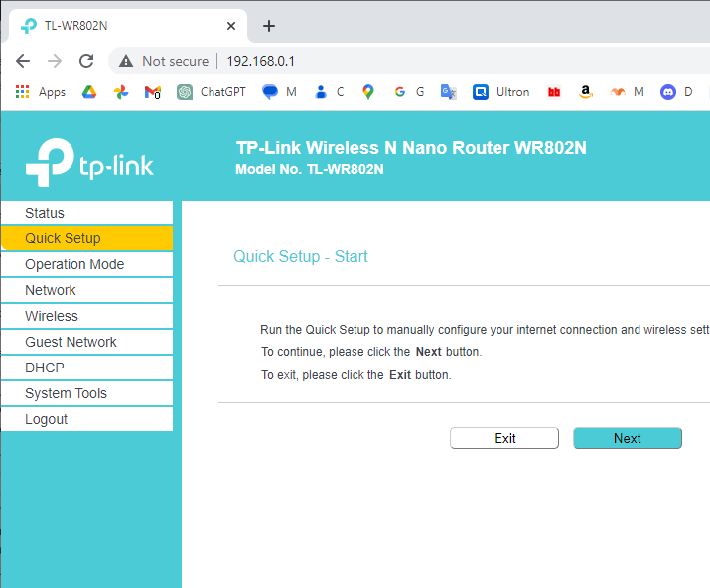Click the Model No. TL-WR802N text

tap(310, 169)
